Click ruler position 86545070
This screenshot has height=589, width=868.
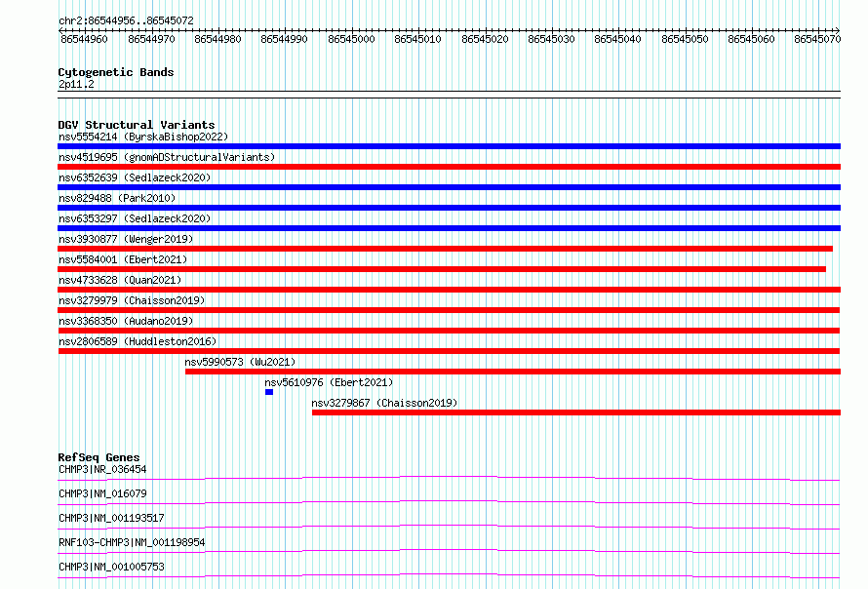click(x=817, y=39)
